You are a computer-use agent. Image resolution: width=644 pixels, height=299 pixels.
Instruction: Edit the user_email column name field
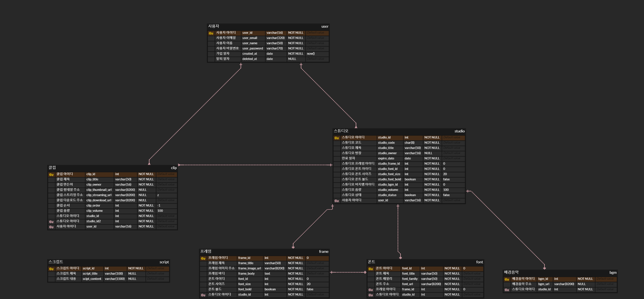point(250,38)
